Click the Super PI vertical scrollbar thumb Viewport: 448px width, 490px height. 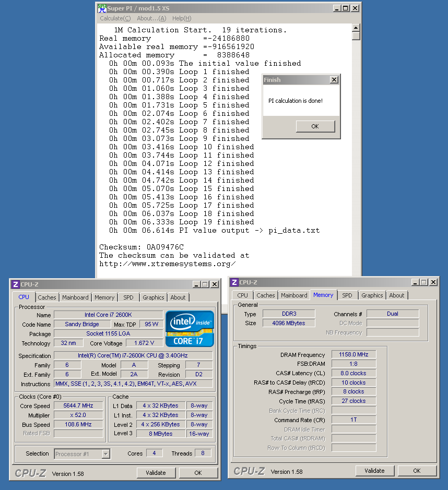356,36
